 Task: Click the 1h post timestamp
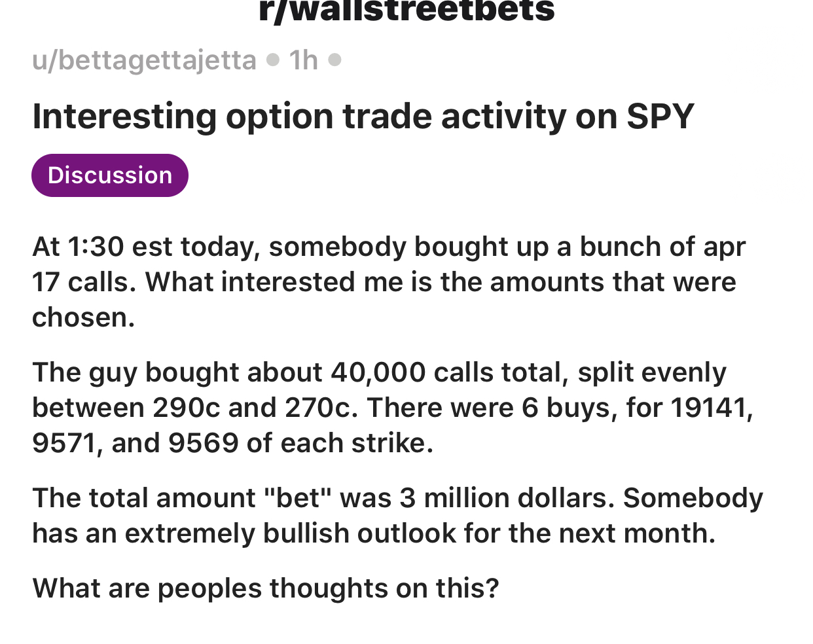coord(303,60)
